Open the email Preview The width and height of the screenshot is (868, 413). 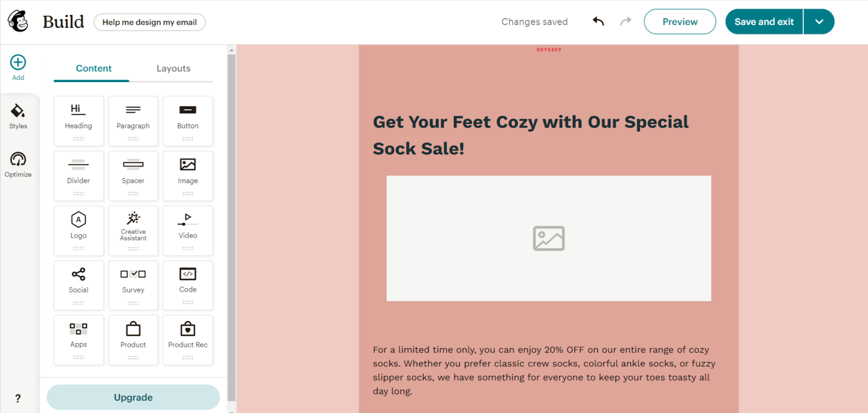[680, 22]
